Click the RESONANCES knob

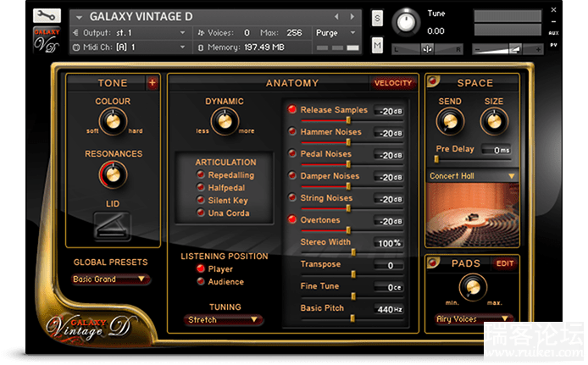[x=113, y=174]
